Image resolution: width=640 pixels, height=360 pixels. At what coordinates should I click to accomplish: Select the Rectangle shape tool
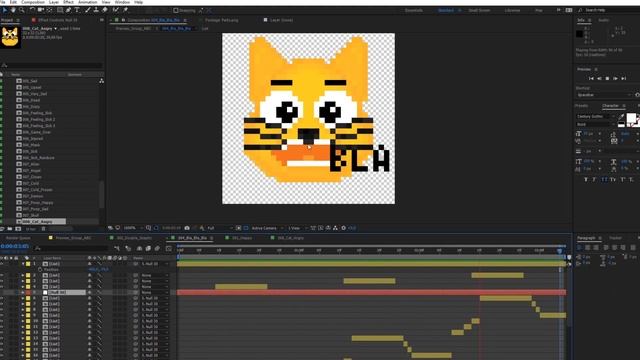click(x=60, y=10)
